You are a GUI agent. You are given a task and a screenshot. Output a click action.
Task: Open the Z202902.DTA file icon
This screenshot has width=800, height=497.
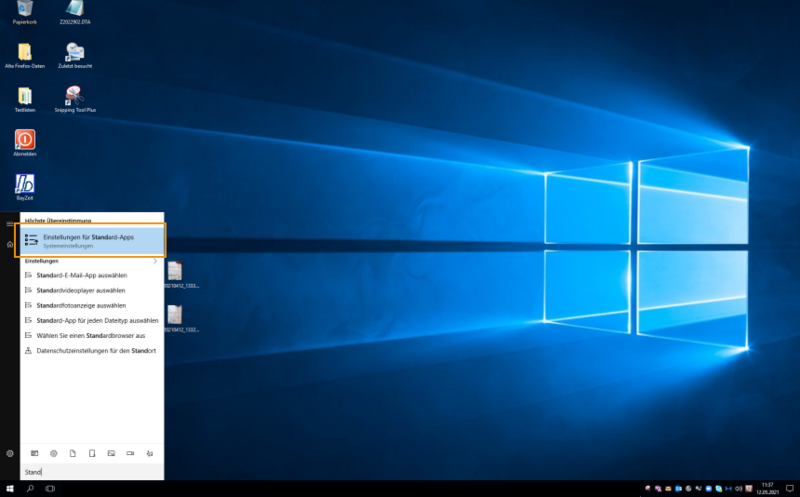point(75,9)
